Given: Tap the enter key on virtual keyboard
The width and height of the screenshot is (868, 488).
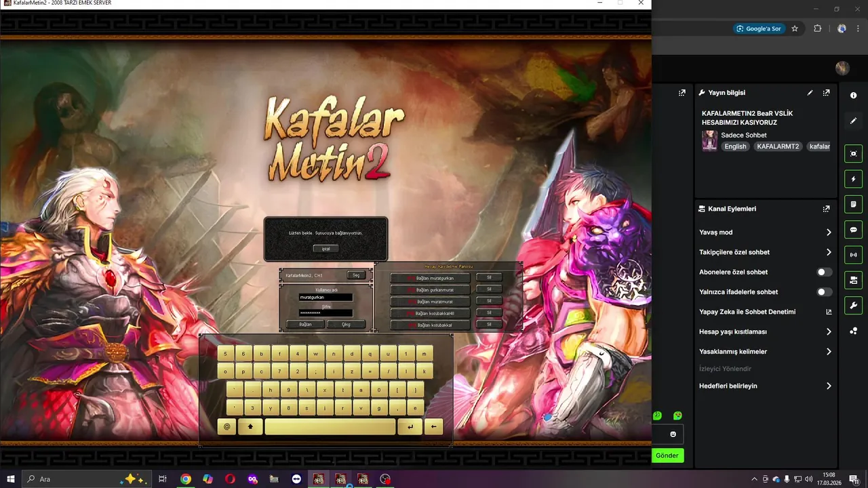Looking at the screenshot, I should click(x=410, y=427).
